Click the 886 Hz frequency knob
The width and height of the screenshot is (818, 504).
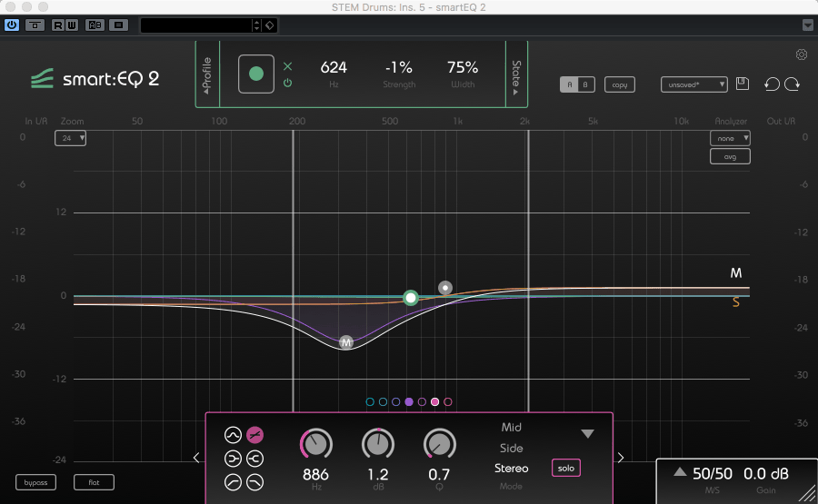point(316,445)
